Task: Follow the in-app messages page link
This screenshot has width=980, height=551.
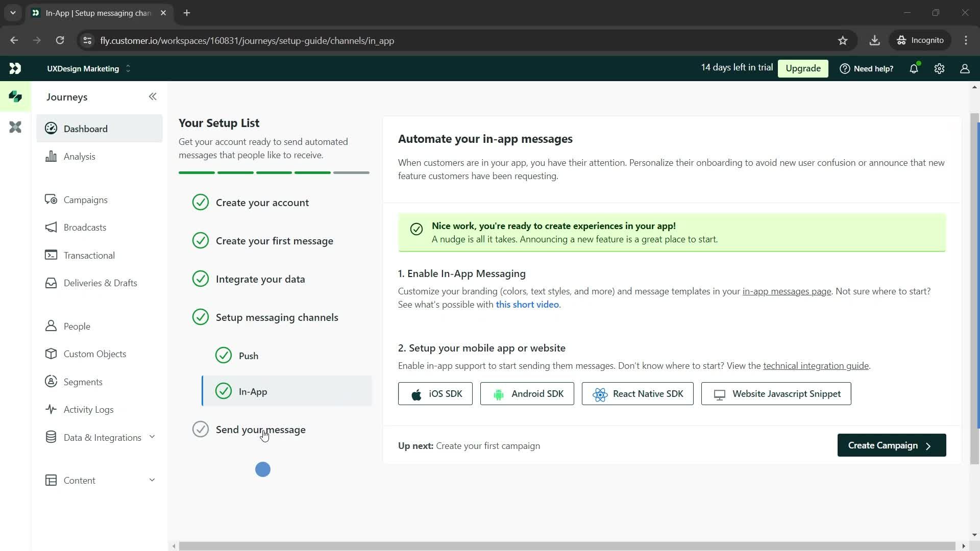Action: (787, 291)
